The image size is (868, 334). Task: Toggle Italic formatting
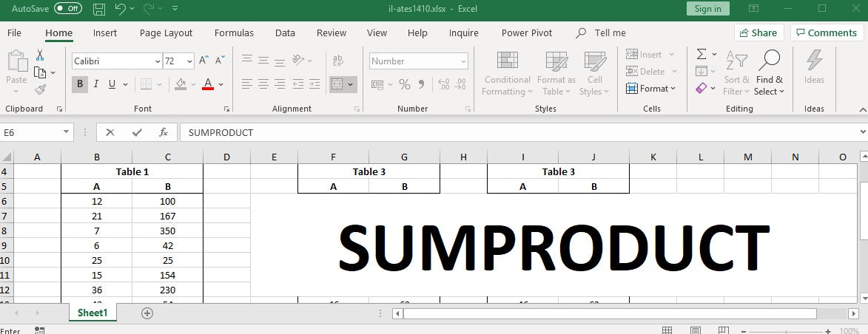click(x=96, y=84)
